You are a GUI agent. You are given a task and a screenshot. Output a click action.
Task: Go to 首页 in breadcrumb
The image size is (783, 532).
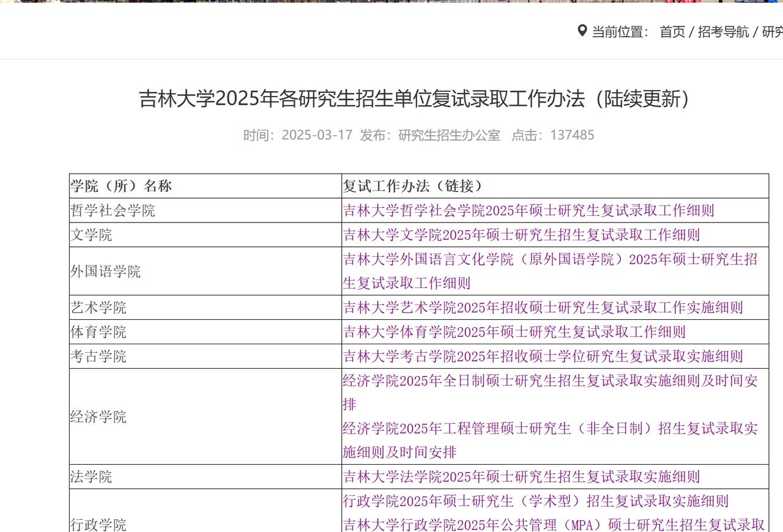tap(672, 32)
